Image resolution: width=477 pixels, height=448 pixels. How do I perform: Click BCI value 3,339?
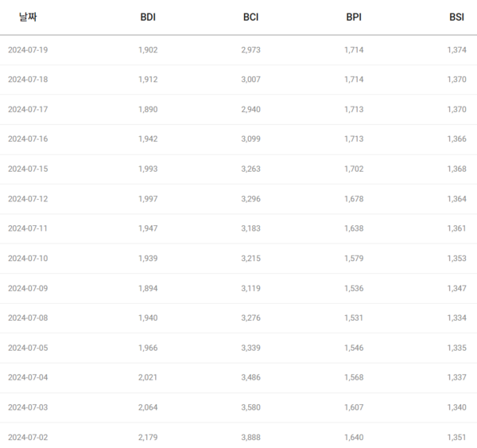point(250,348)
